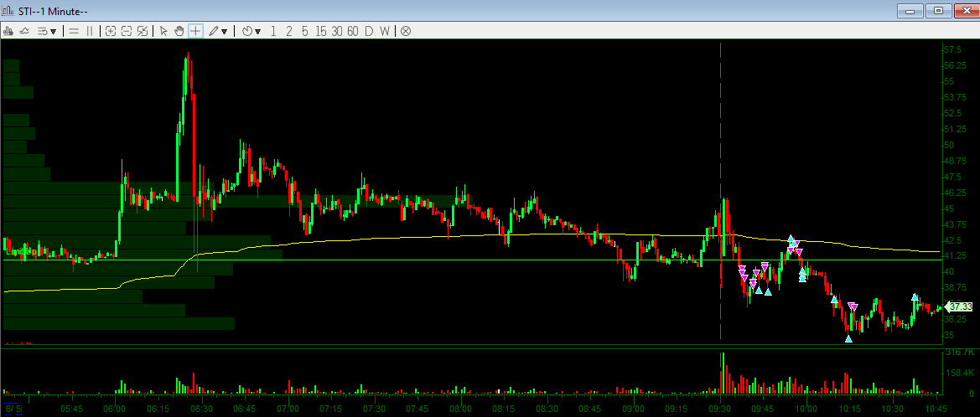Select the arrow pointer tool
This screenshot has height=417, width=980.
[x=163, y=31]
